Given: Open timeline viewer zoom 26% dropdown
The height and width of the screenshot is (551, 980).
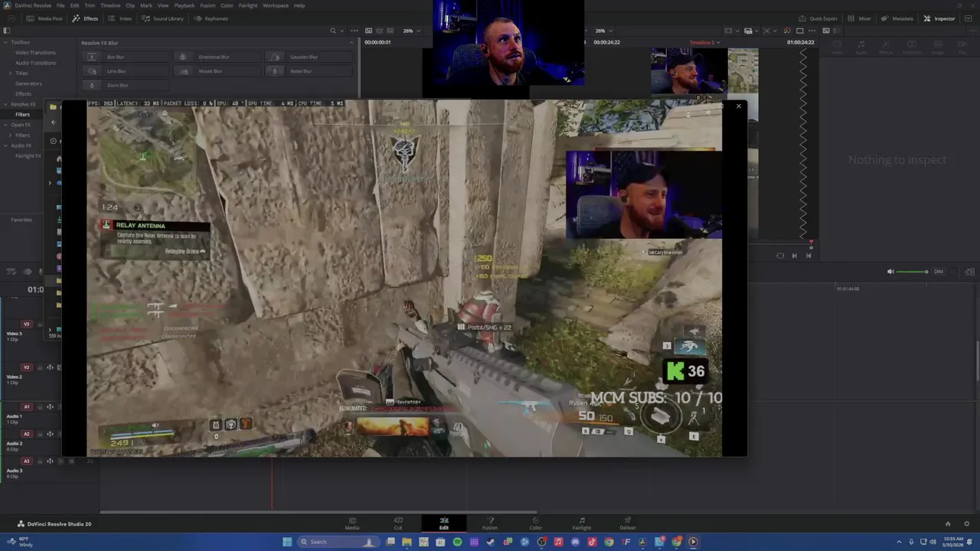Looking at the screenshot, I should 603,31.
